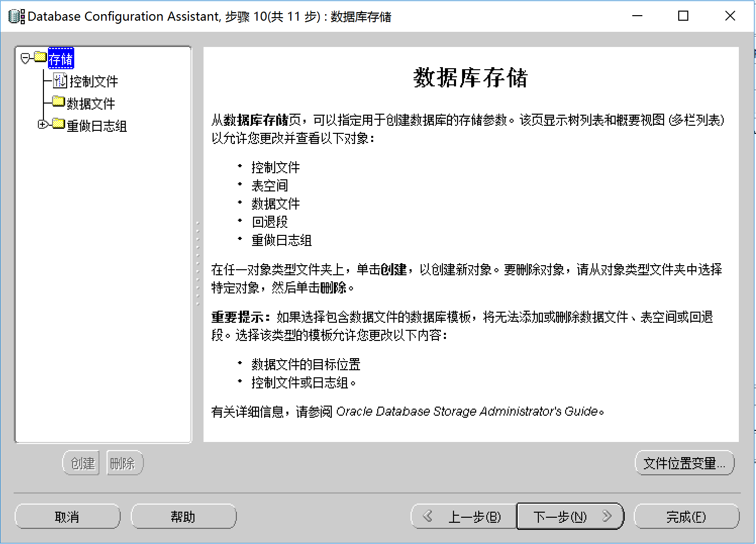This screenshot has height=544, width=756.
Task: Click the dotted splitter between the panes
Action: (x=197, y=263)
